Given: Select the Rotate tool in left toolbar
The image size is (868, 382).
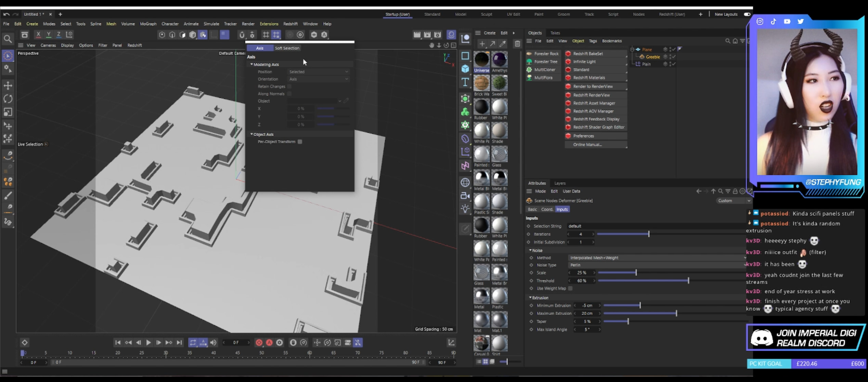Looking at the screenshot, I should 8,99.
